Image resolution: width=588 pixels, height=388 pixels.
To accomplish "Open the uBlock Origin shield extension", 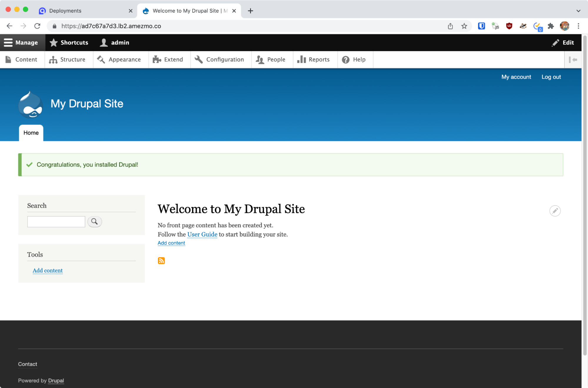I will coord(509,26).
